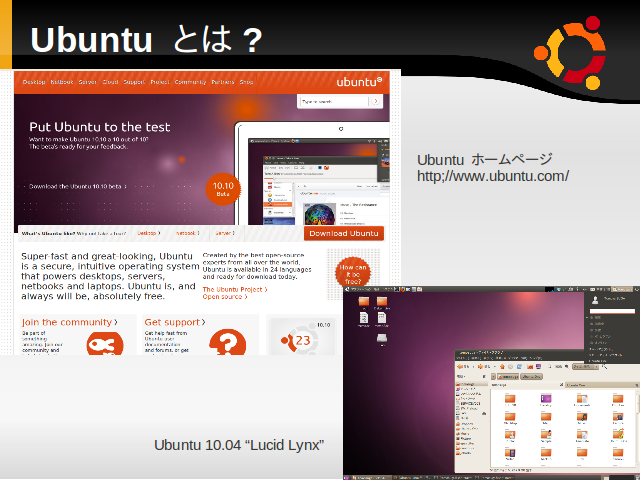The image size is (640, 480).
Task: Click the Ubuntu circle-of-friends logo on the slide
Action: 570,52
